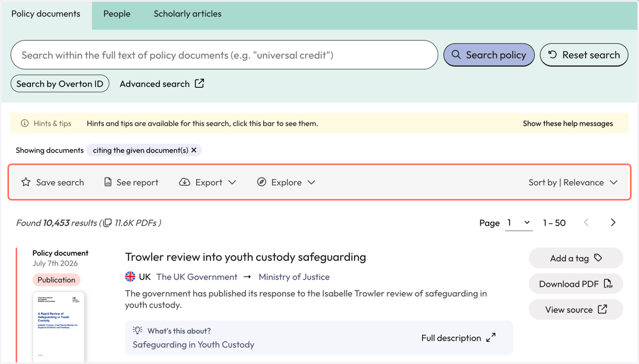Click the cloud download icon for Export

tap(184, 182)
